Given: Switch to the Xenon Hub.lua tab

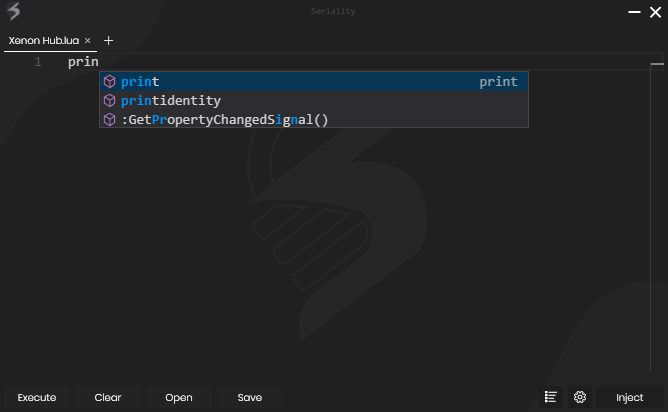Looking at the screenshot, I should (43, 41).
